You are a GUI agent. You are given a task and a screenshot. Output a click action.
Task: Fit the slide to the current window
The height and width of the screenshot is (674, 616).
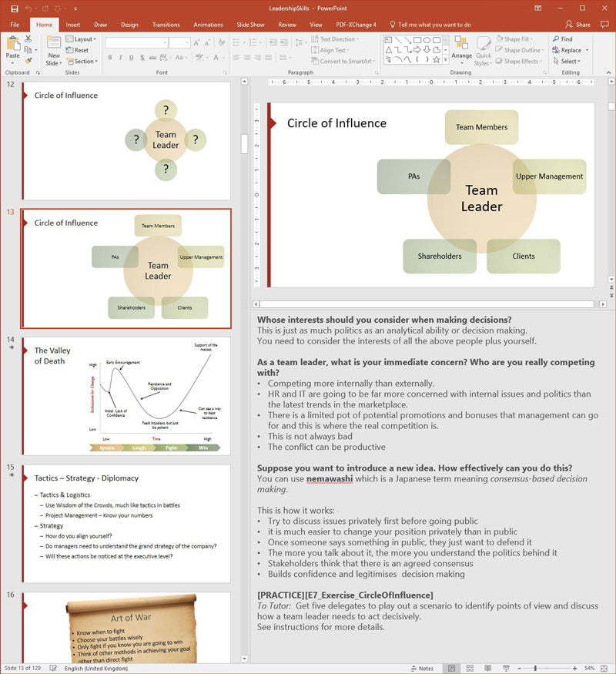click(604, 668)
